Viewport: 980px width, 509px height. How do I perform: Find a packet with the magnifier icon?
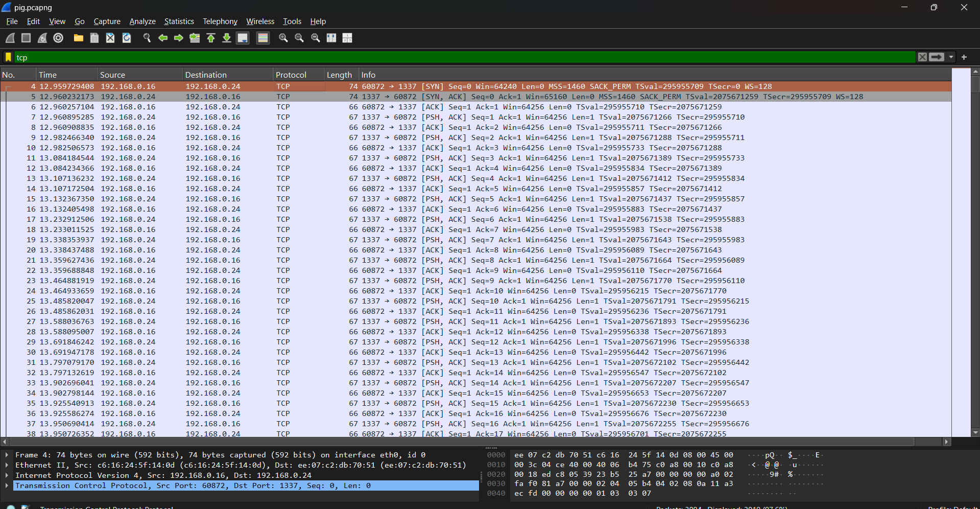tap(147, 38)
